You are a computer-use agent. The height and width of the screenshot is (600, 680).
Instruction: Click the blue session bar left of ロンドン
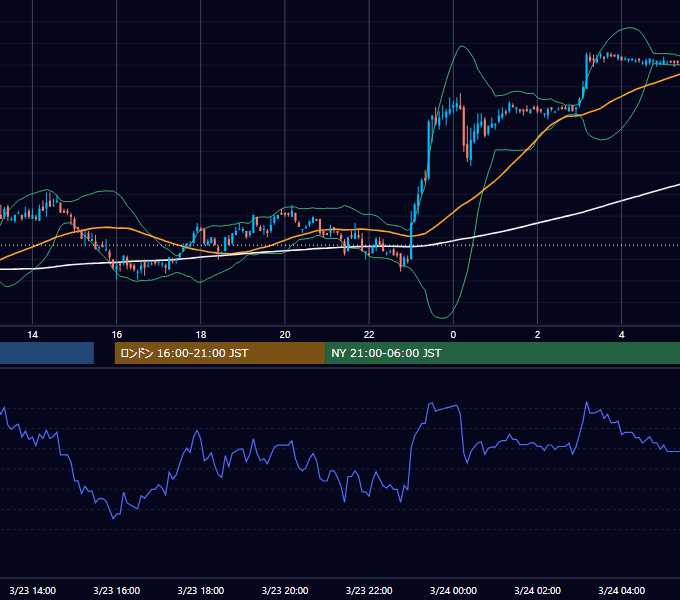pyautogui.click(x=47, y=353)
